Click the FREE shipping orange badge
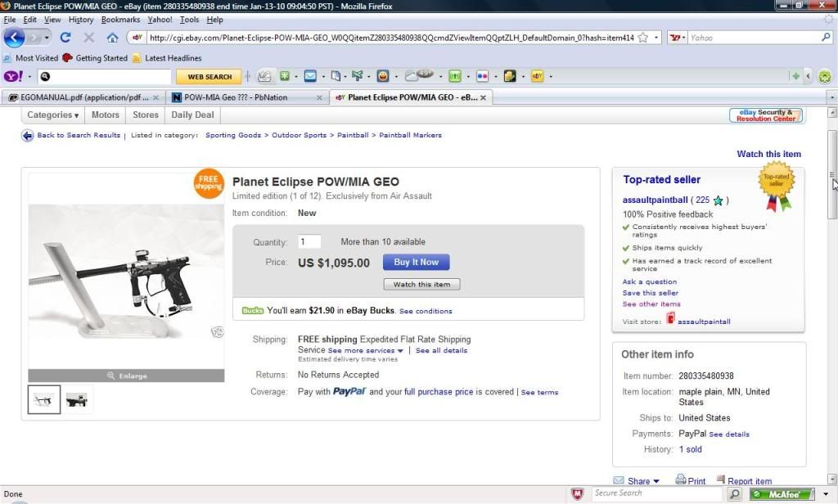This screenshot has height=504, width=838. (x=209, y=182)
